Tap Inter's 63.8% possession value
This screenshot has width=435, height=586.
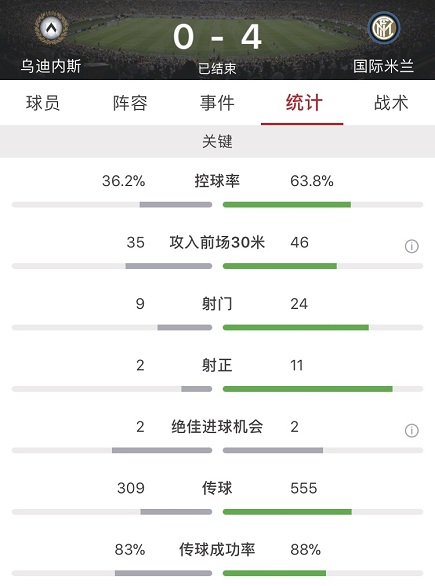coord(312,181)
